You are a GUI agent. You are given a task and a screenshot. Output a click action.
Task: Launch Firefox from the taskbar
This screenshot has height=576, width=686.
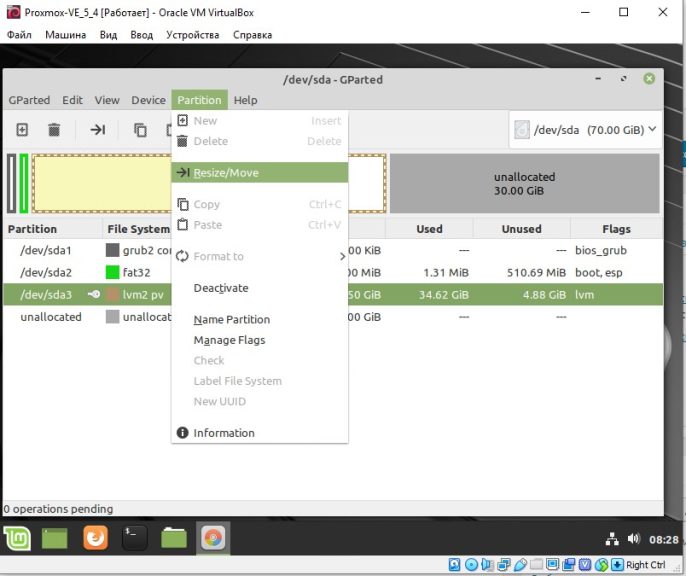point(95,538)
